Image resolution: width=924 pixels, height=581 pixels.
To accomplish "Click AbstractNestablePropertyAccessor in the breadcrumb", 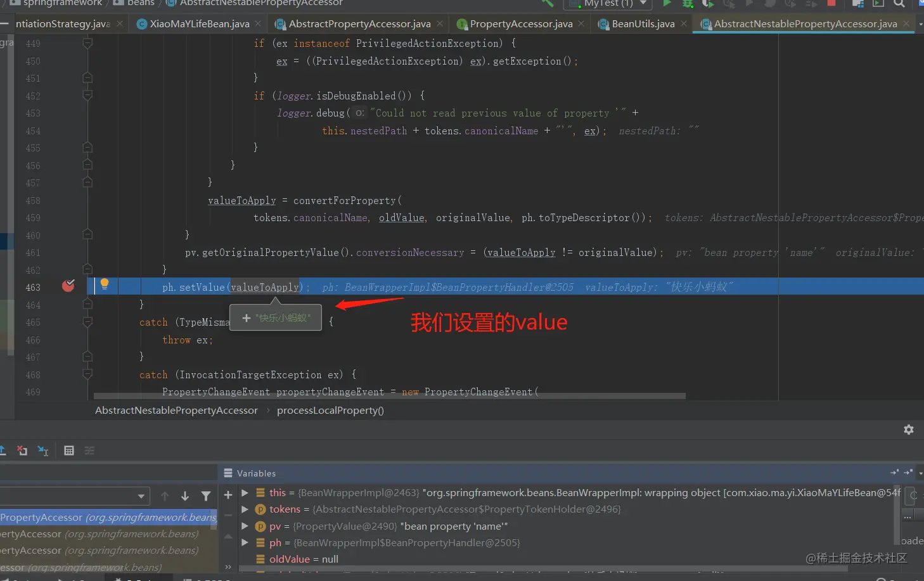I will 176,411.
